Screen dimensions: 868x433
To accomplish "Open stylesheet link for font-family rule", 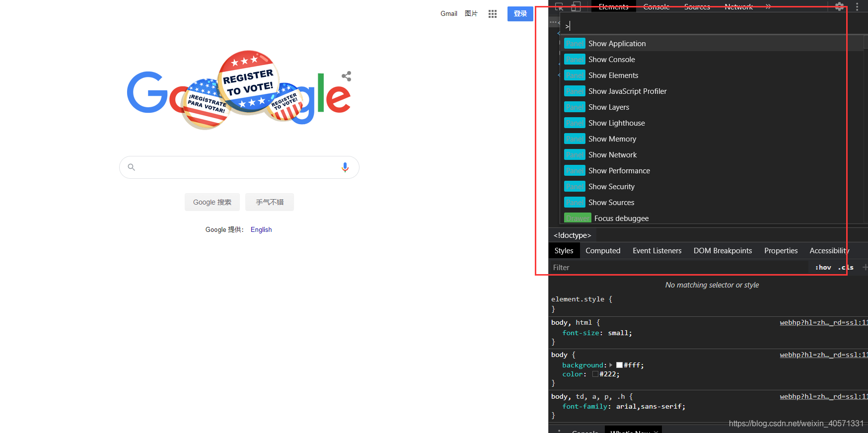I will point(823,396).
